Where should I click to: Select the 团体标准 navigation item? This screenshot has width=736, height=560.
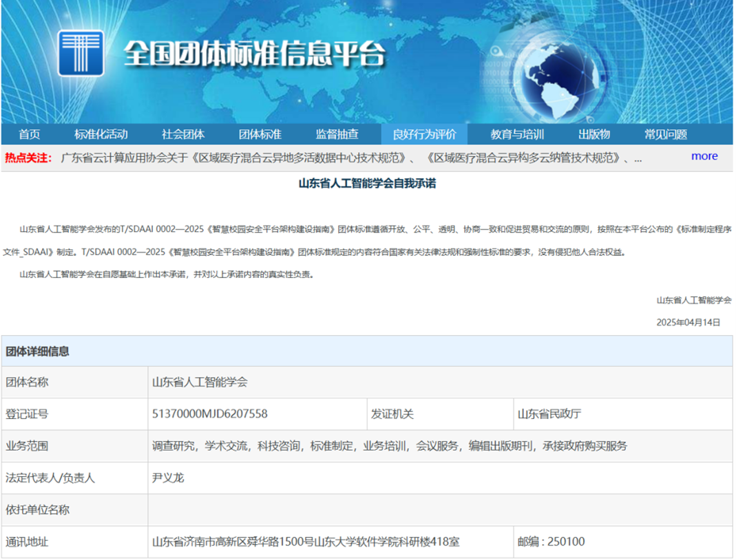[260, 135]
